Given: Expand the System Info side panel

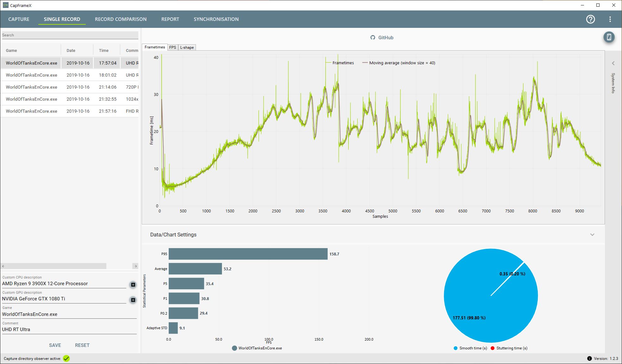Looking at the screenshot, I should 613,63.
